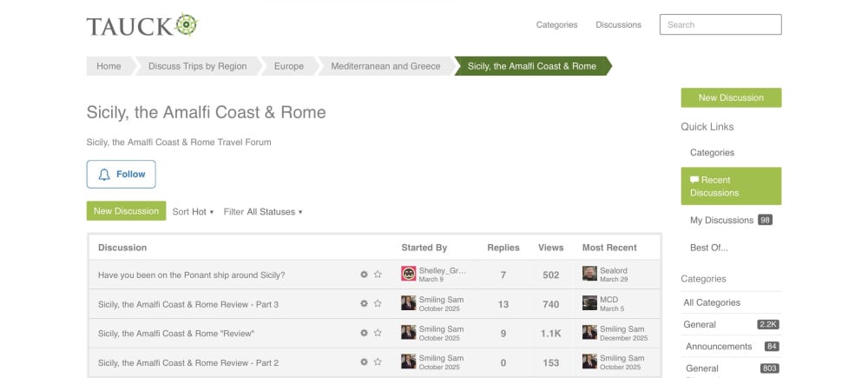Open Categories in the top navigation
This screenshot has height=378, width=868.
click(x=557, y=25)
